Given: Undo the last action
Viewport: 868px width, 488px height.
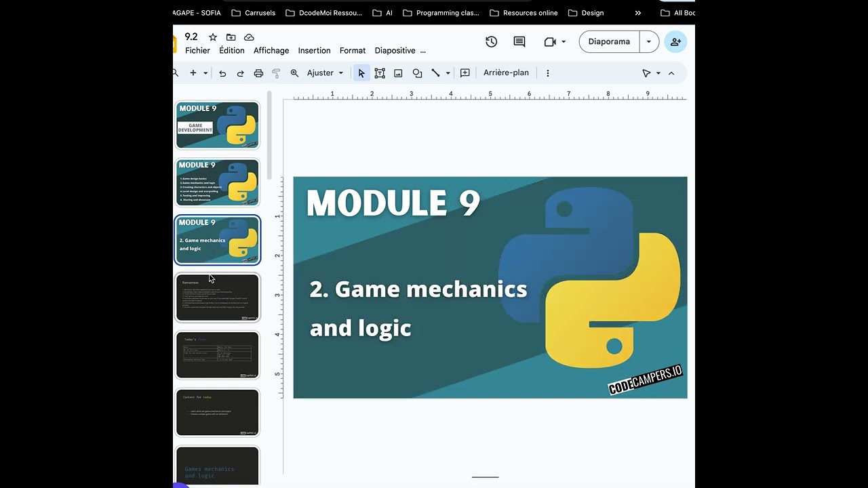Looking at the screenshot, I should [222, 73].
